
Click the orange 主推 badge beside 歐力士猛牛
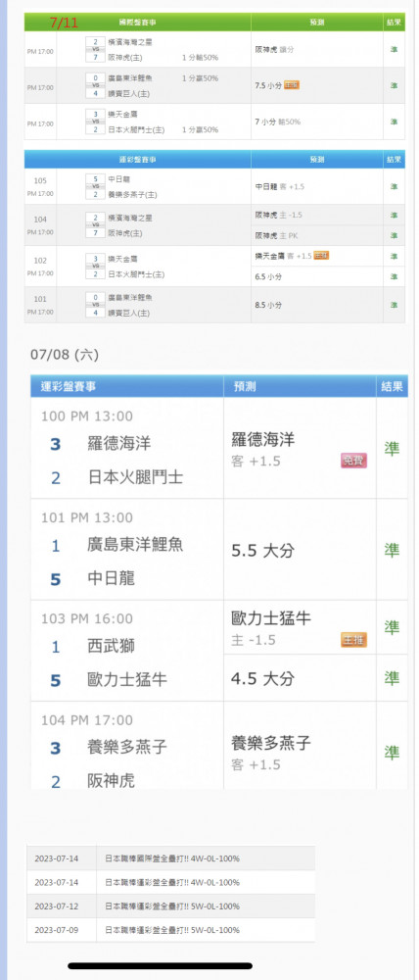tap(353, 639)
